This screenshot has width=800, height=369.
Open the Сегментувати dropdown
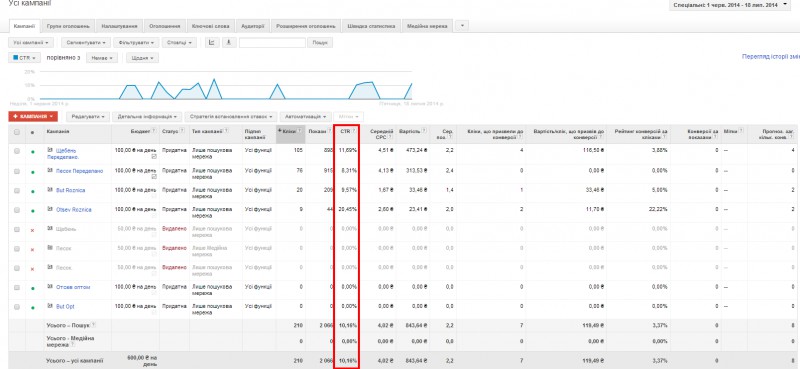[86, 42]
